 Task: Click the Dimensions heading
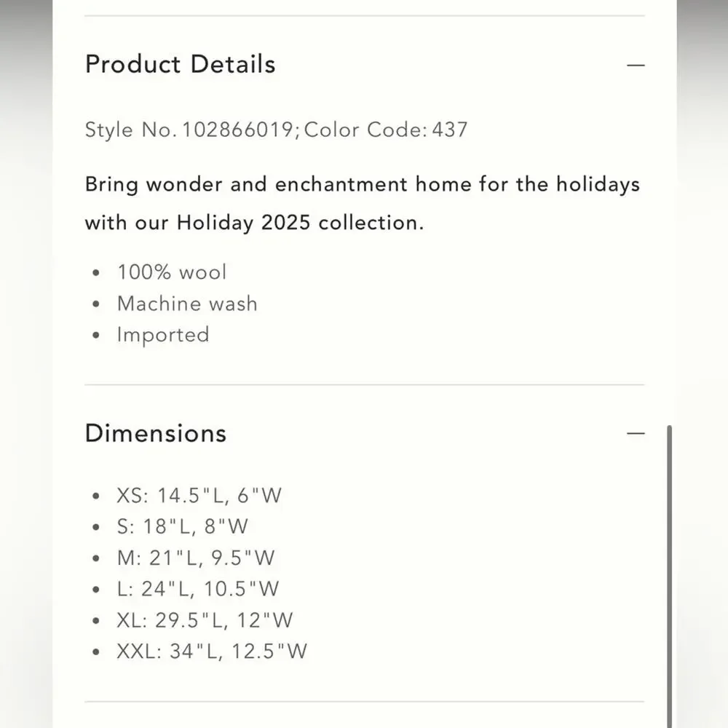[156, 433]
